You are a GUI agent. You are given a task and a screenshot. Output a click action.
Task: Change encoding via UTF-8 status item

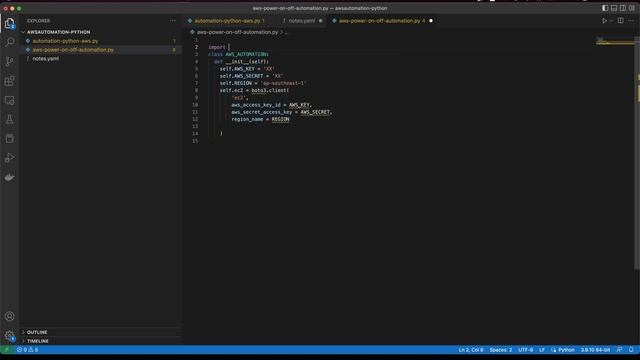[525, 350]
